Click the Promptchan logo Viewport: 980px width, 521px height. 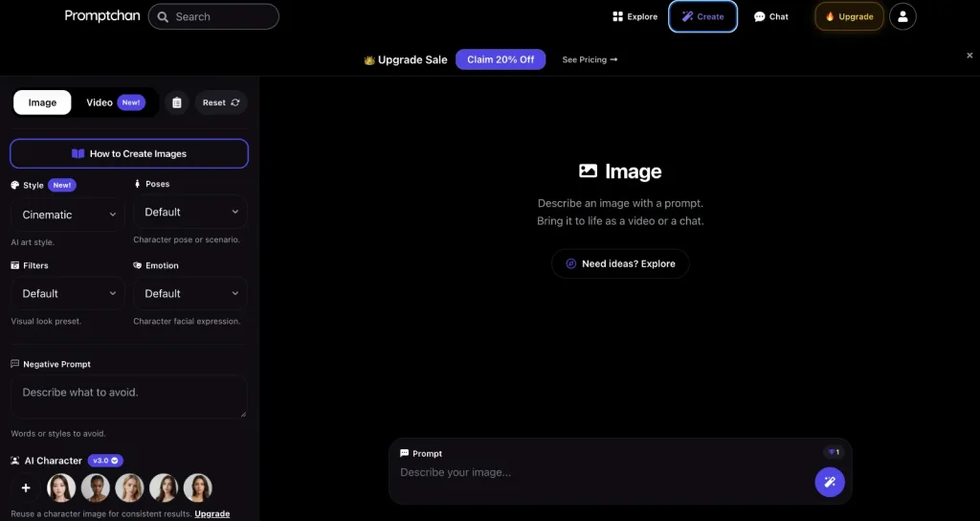pyautogui.click(x=102, y=16)
